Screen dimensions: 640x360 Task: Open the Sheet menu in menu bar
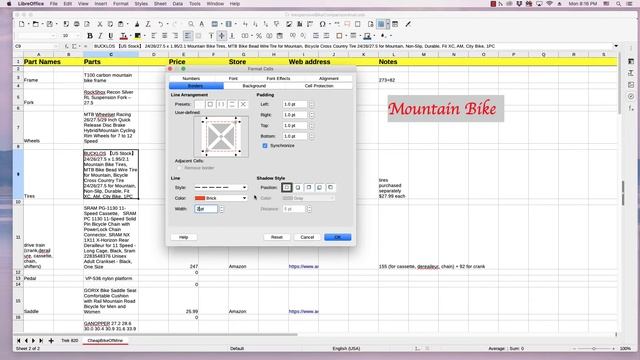160,4
